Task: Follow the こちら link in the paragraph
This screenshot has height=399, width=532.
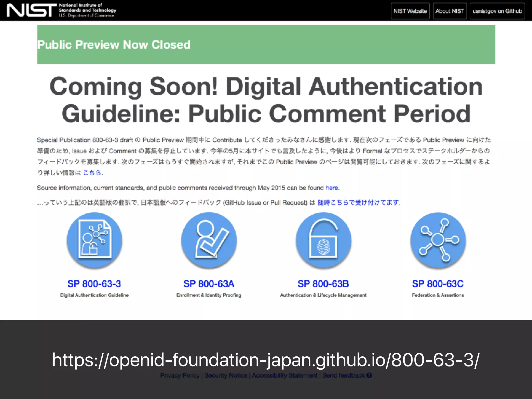Action: pos(92,172)
